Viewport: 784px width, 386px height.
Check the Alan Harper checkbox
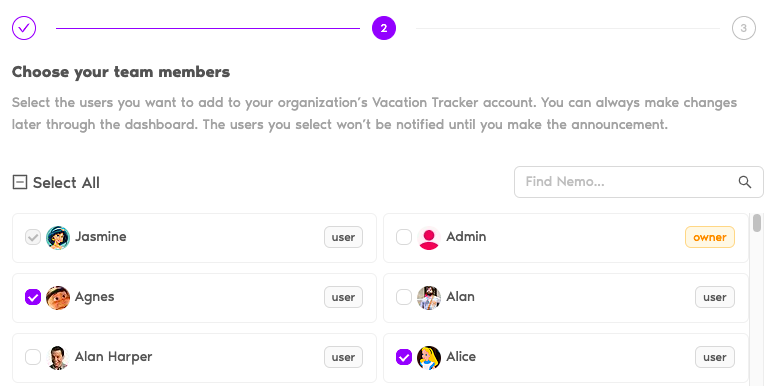click(x=33, y=358)
